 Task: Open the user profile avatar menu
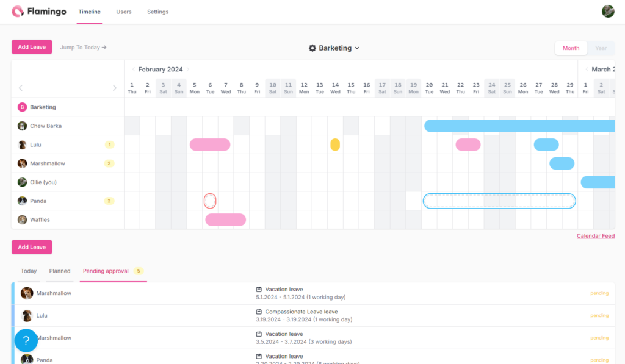click(608, 12)
